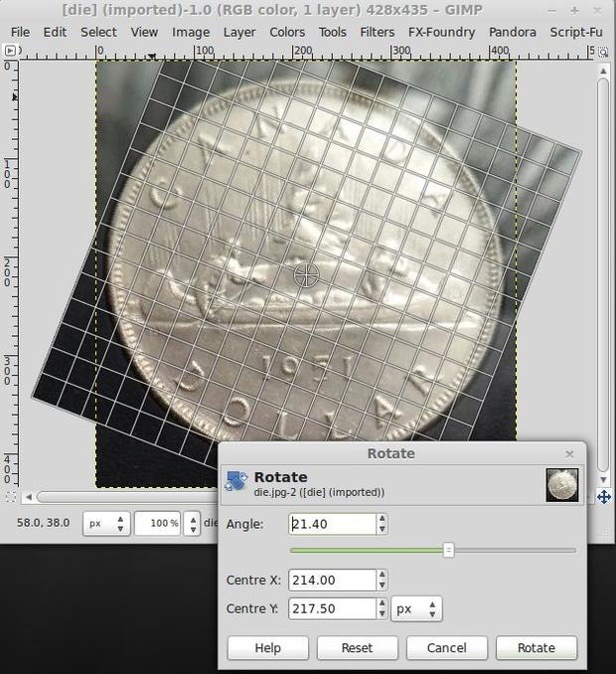Click the image menu arrow at ruler corner

(10, 51)
